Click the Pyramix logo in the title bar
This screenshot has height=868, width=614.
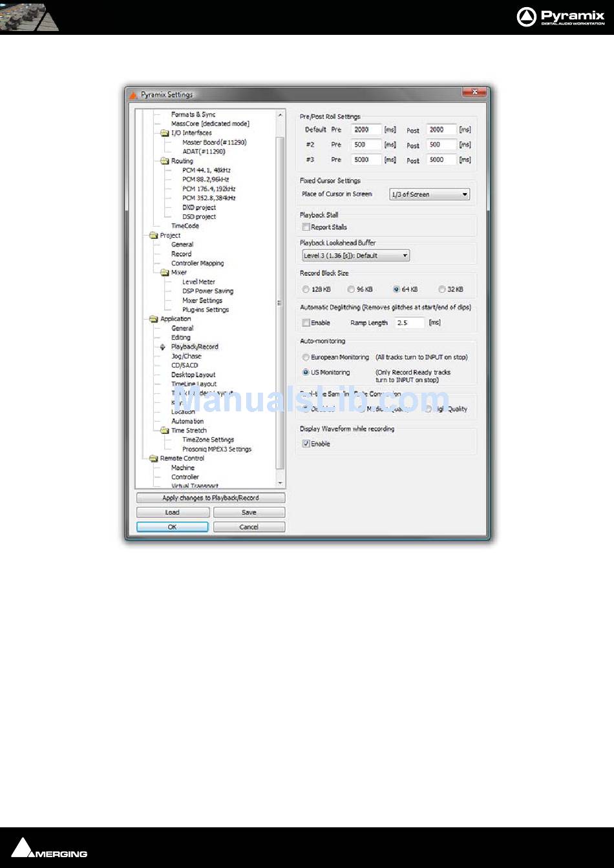click(134, 94)
